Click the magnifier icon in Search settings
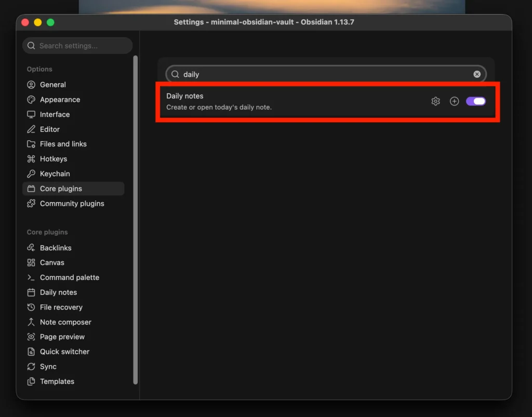 (31, 46)
